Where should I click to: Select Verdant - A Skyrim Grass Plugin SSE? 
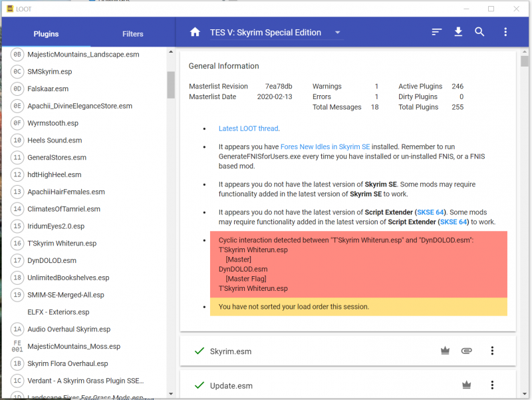click(86, 381)
